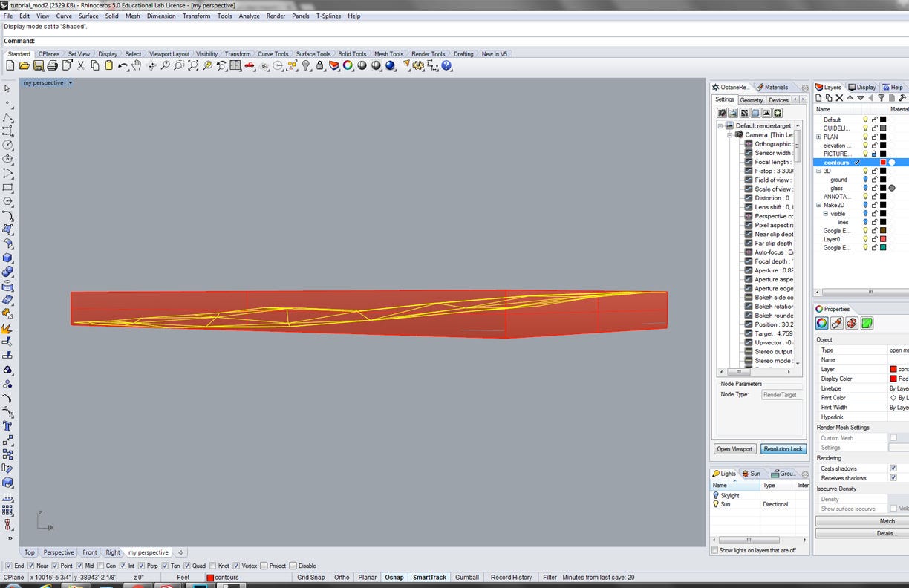Open the Geometry tab in Octane panel
Screen dimensions: 909x588
751,100
